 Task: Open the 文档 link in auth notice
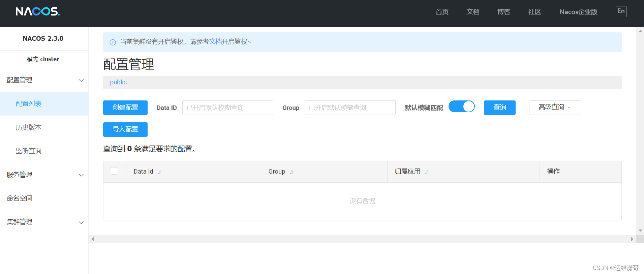(x=215, y=41)
